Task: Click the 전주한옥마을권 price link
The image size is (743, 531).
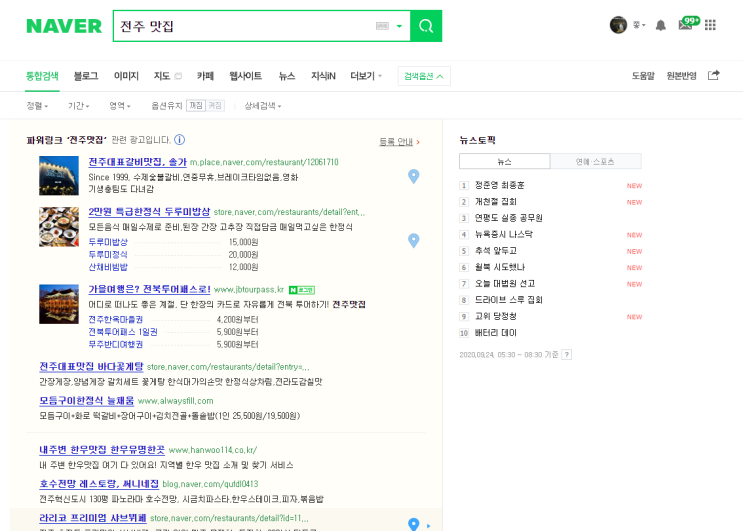Action: click(x=116, y=320)
